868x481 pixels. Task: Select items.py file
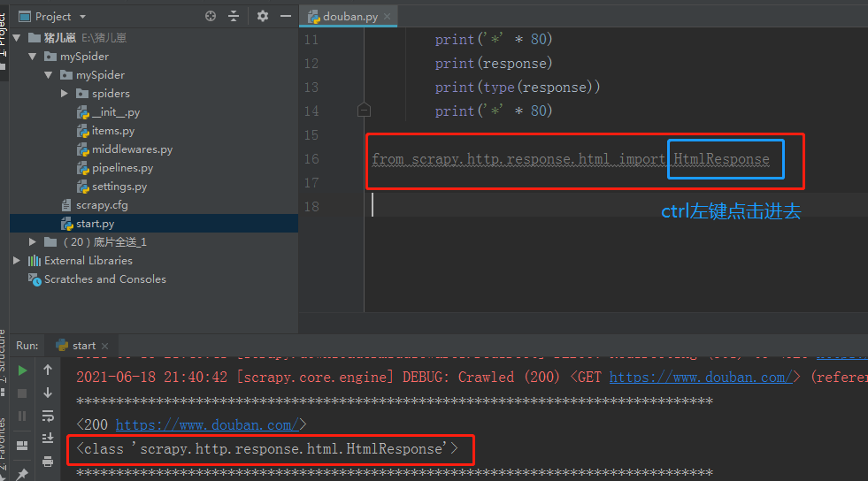coord(105,131)
